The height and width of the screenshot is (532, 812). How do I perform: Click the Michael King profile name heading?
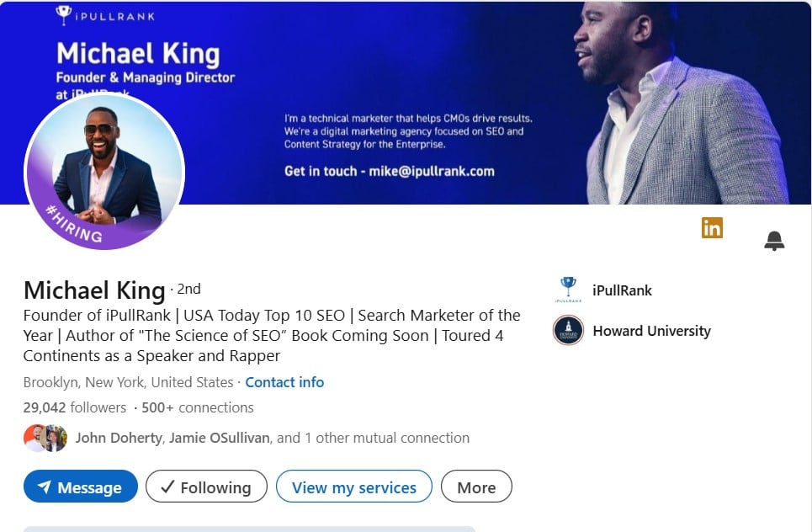pyautogui.click(x=94, y=290)
